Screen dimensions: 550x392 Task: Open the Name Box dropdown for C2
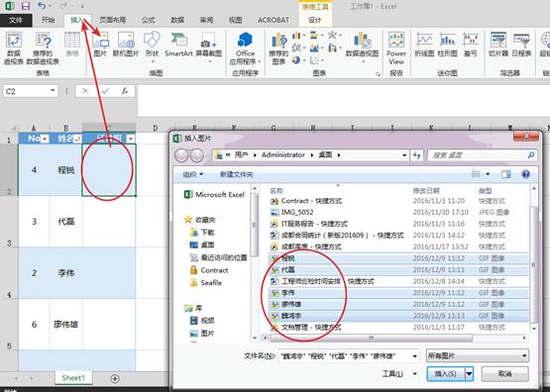[x=53, y=91]
